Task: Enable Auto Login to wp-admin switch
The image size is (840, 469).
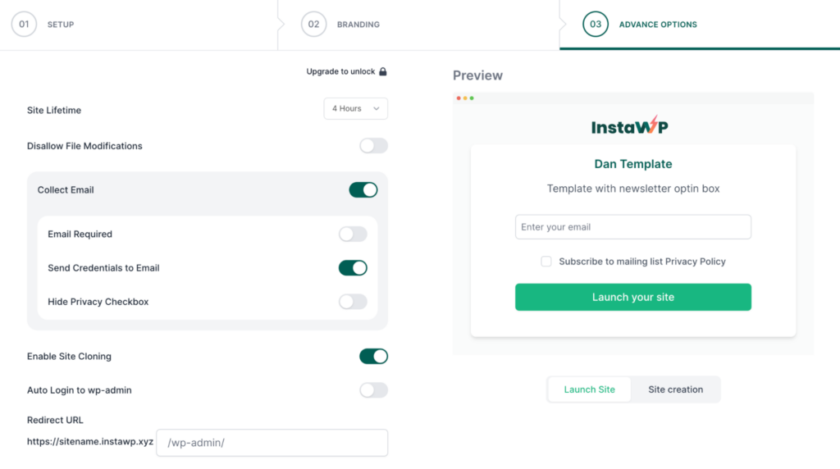Action: click(373, 390)
